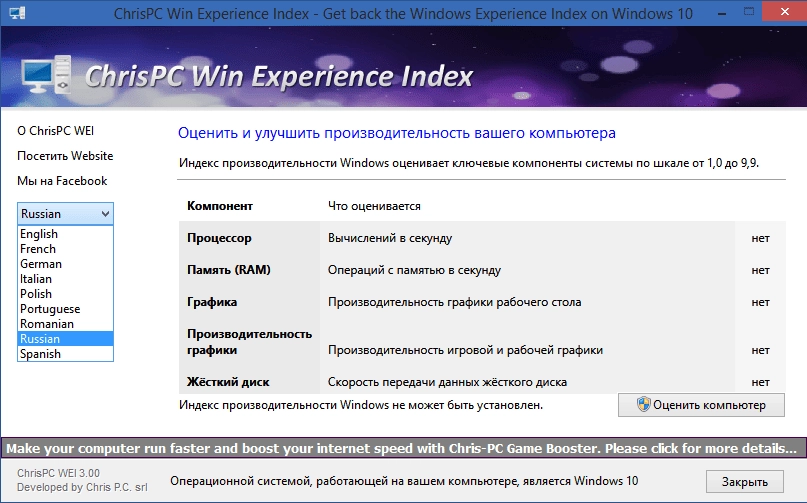Open the Посетить Website link
This screenshot has width=807, height=503.
coord(65,156)
